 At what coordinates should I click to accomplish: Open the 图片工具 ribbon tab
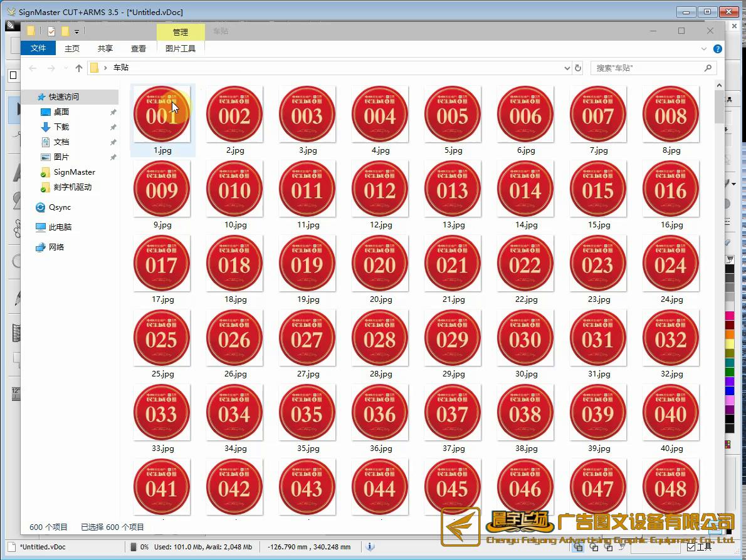point(181,48)
